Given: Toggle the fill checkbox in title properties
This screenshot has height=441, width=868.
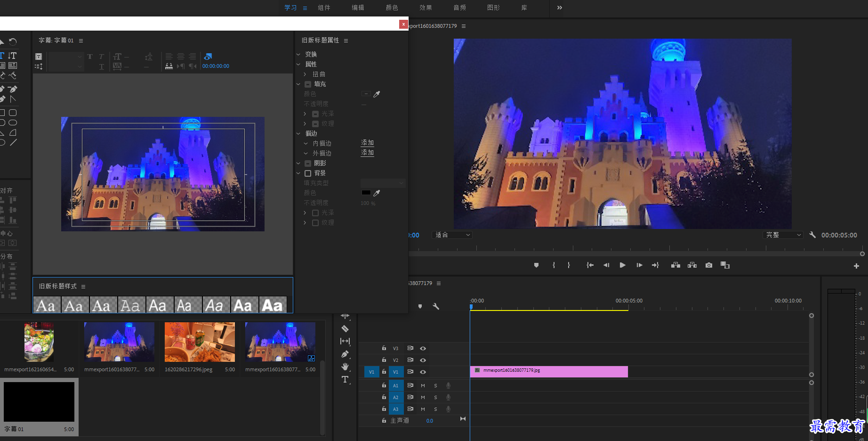Looking at the screenshot, I should pyautogui.click(x=308, y=84).
